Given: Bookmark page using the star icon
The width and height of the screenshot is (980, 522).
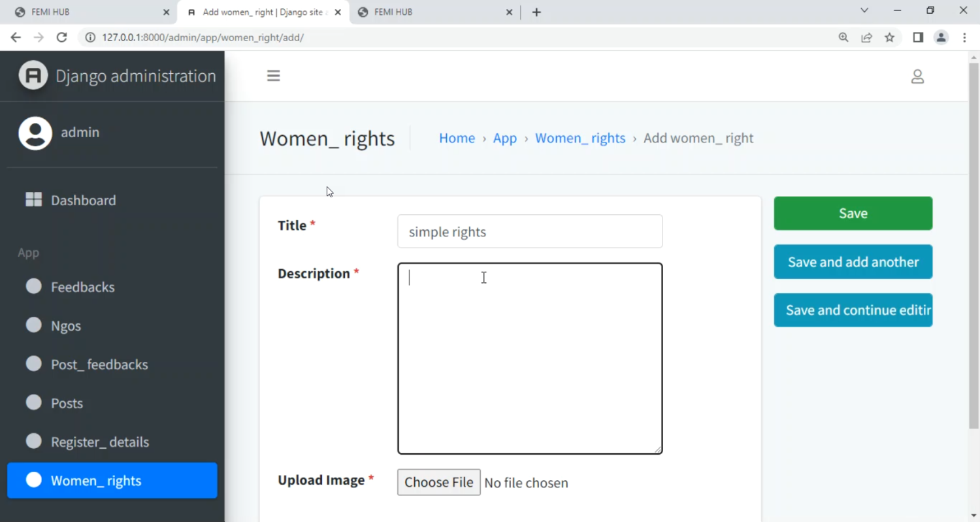Looking at the screenshot, I should pyautogui.click(x=889, y=37).
